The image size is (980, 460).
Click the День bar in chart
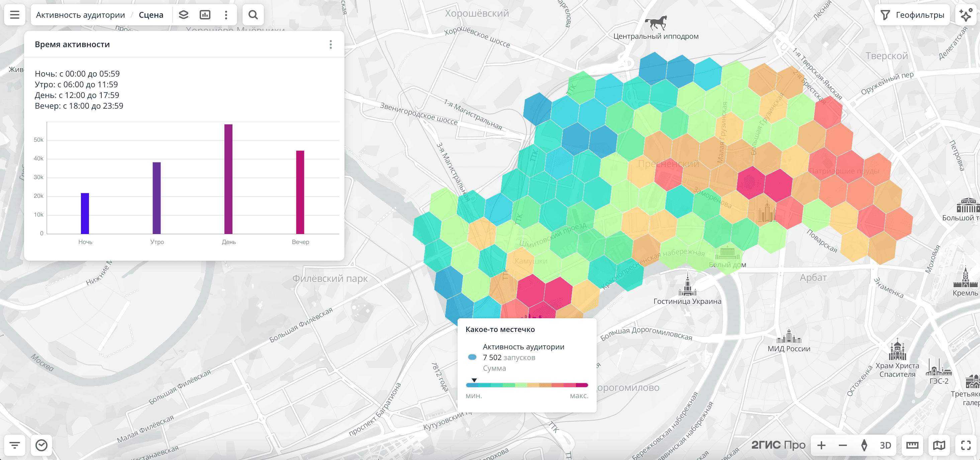[x=228, y=179]
